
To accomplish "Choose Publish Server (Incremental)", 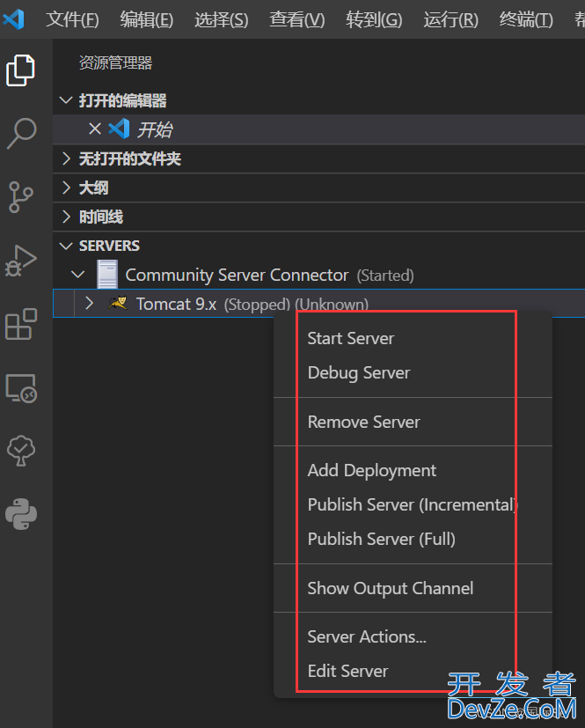I will click(x=413, y=504).
